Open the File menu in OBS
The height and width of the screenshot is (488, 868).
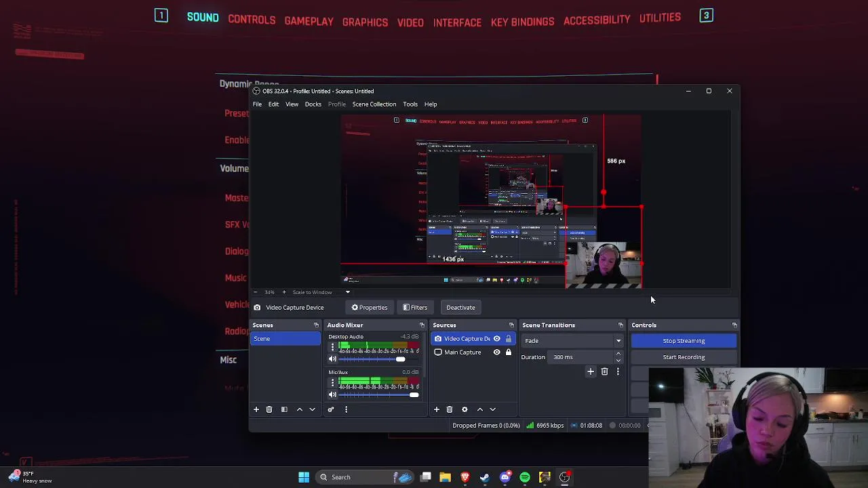(258, 104)
